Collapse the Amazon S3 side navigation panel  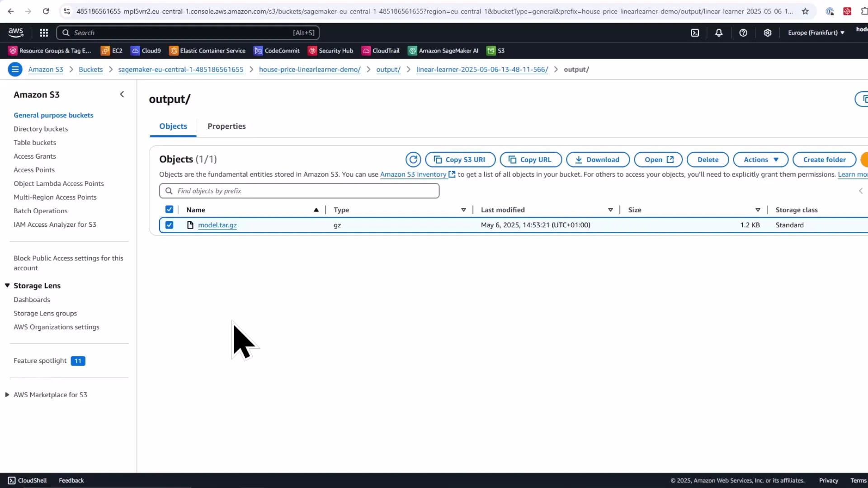click(x=122, y=94)
